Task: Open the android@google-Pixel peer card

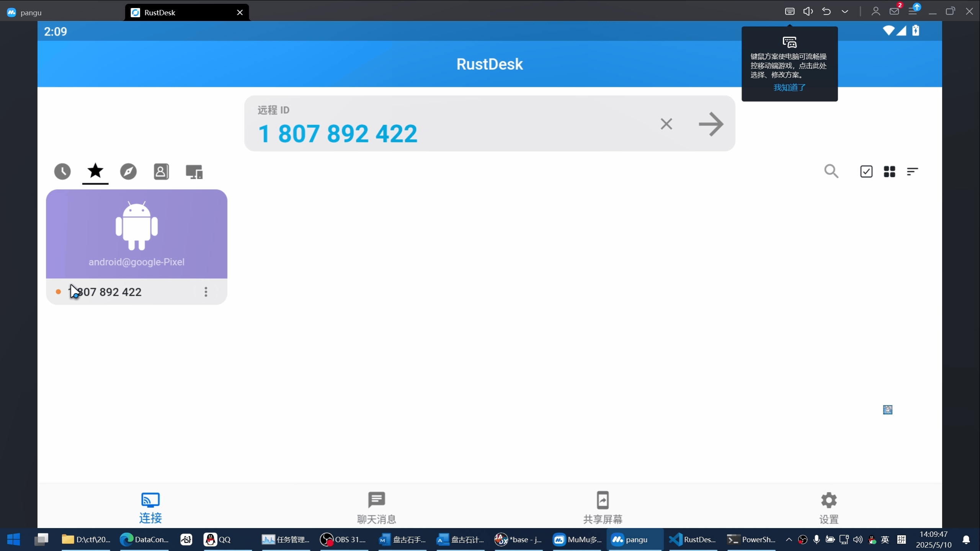Action: pyautogui.click(x=137, y=234)
